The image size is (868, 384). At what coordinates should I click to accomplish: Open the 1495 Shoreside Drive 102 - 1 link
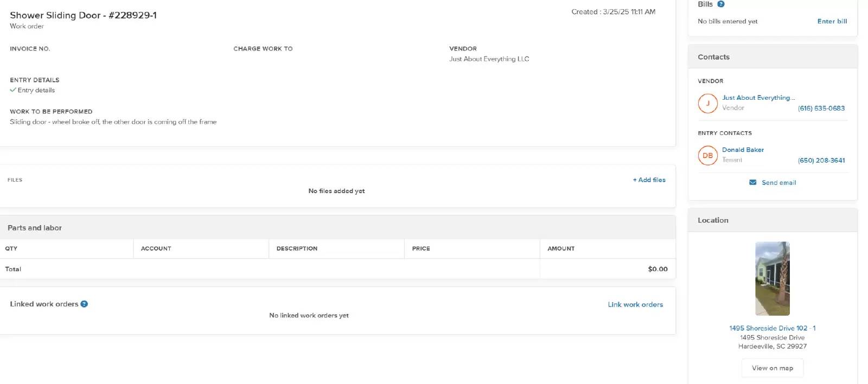point(772,328)
